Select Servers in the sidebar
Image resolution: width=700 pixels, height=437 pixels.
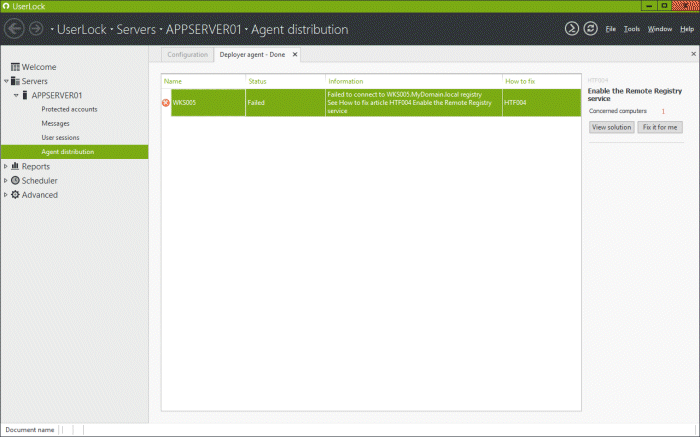(34, 81)
